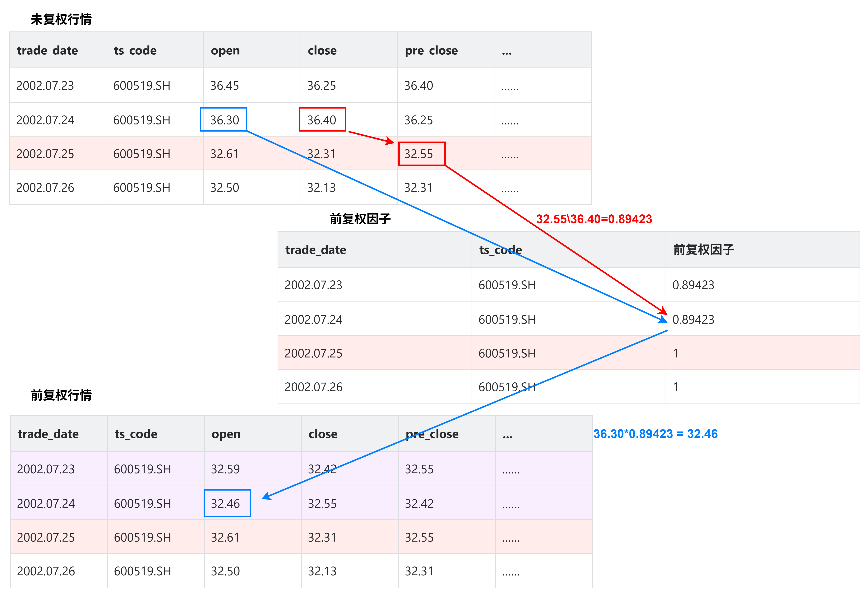Click the 前复权行情 title
This screenshot has height=606, width=868.
point(61,395)
